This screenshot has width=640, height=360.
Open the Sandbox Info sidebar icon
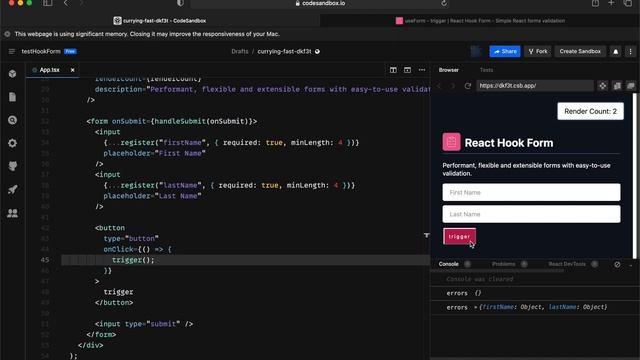(x=13, y=74)
